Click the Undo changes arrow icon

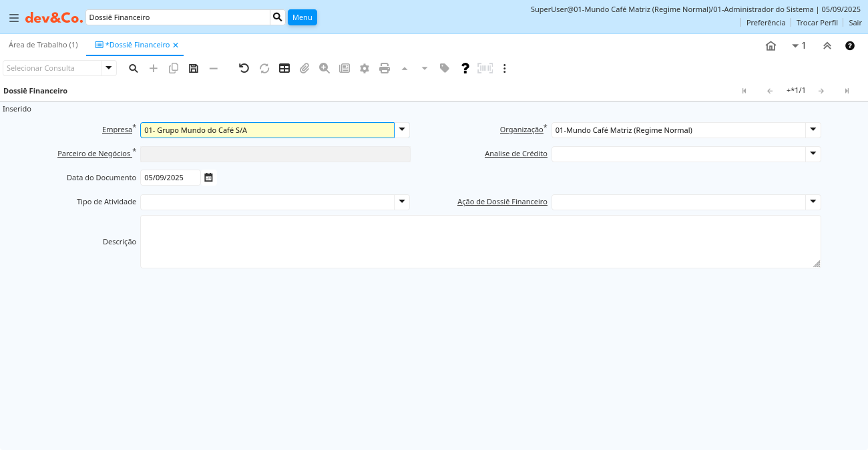244,68
